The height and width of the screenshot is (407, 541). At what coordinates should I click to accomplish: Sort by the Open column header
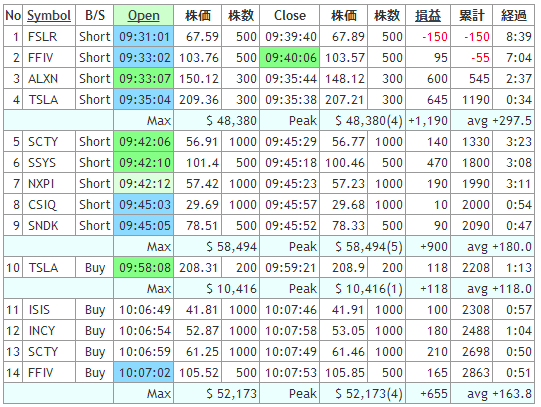point(144,16)
